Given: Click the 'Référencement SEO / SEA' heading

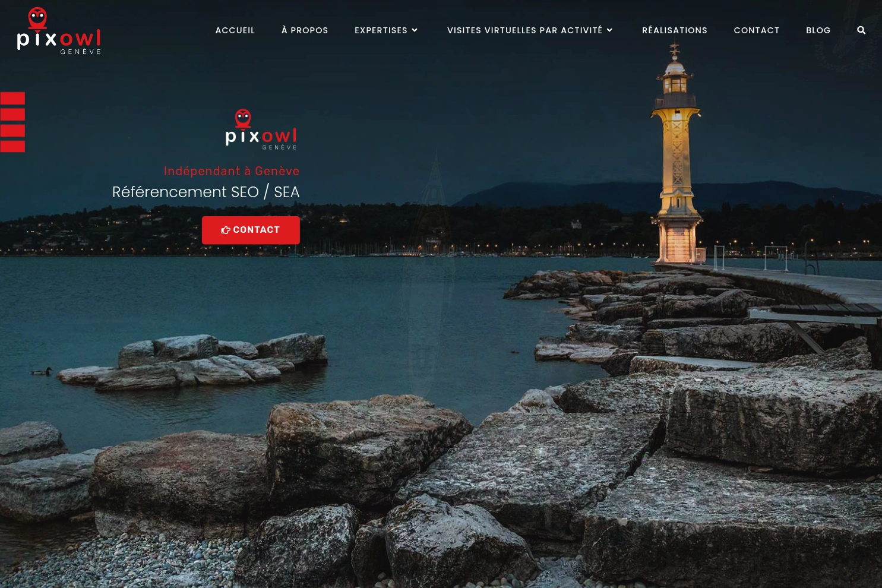Looking at the screenshot, I should [206, 192].
